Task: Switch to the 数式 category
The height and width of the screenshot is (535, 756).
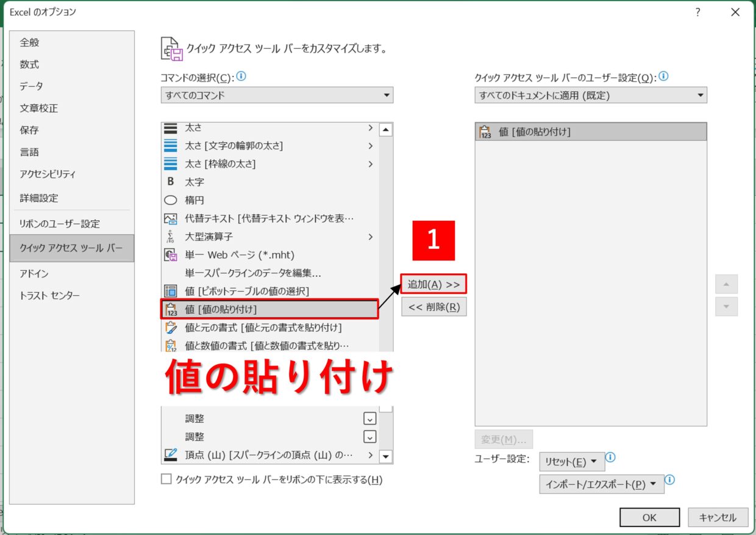Action: 72,64
